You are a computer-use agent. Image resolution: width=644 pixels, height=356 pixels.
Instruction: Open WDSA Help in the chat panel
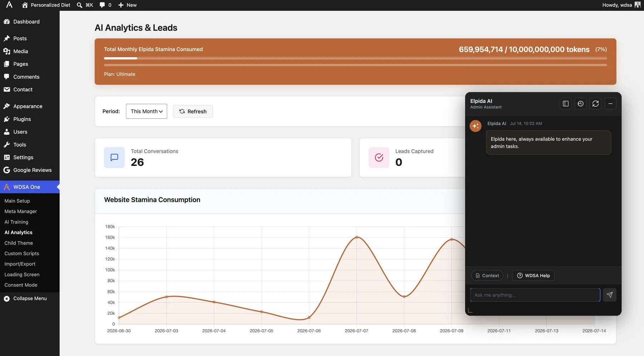coord(533,275)
